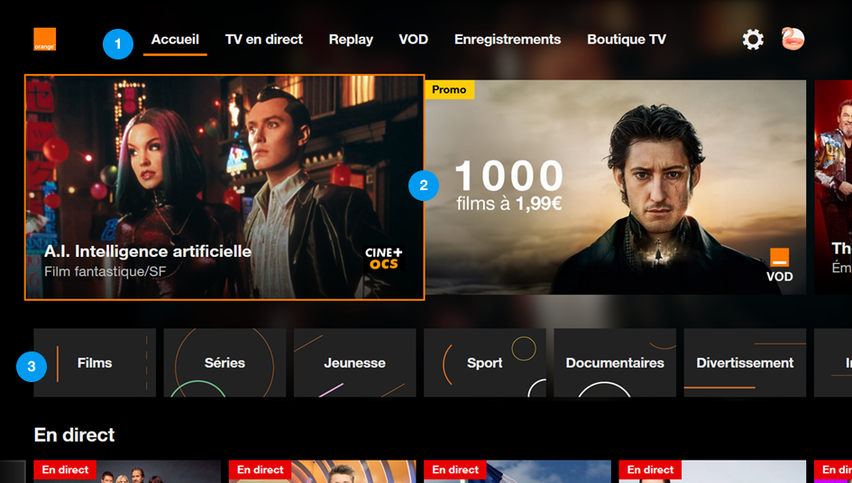Browse the Séries category tile
This screenshot has width=852, height=483.
pos(225,362)
